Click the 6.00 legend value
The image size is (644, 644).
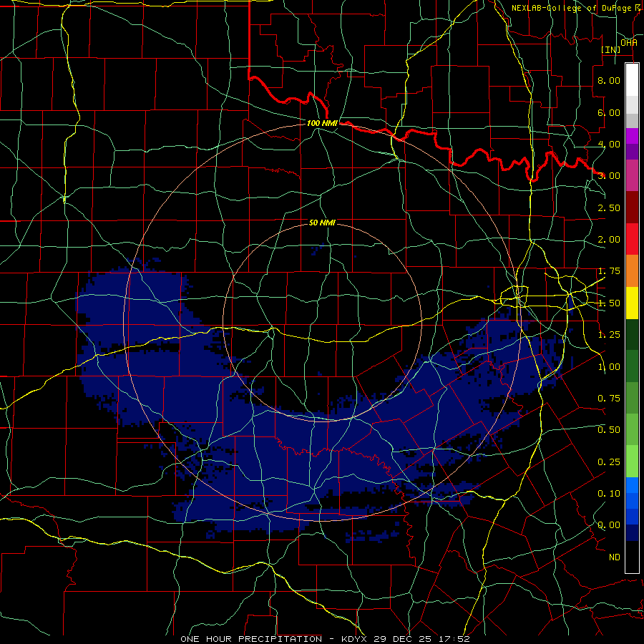coord(609,112)
